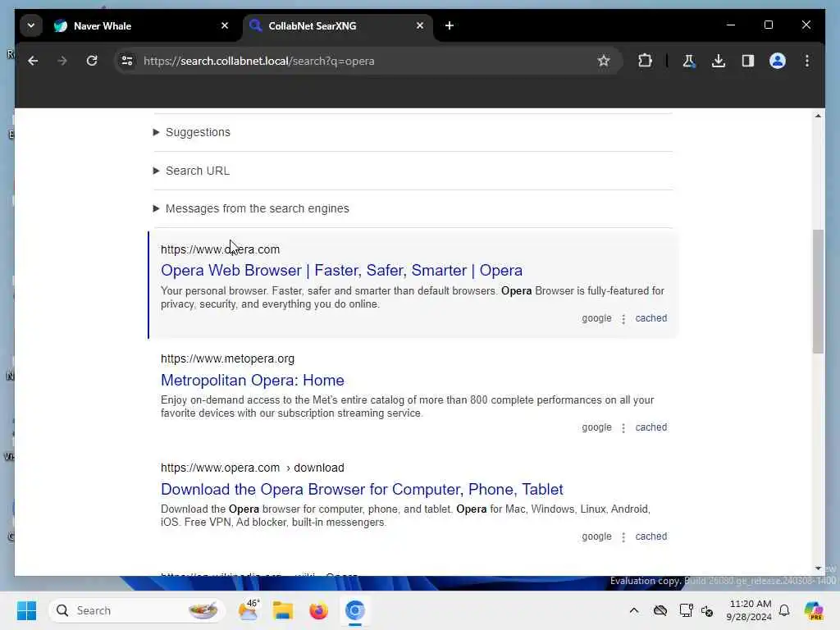
Task: View site information icon in address bar
Action: (x=127, y=61)
